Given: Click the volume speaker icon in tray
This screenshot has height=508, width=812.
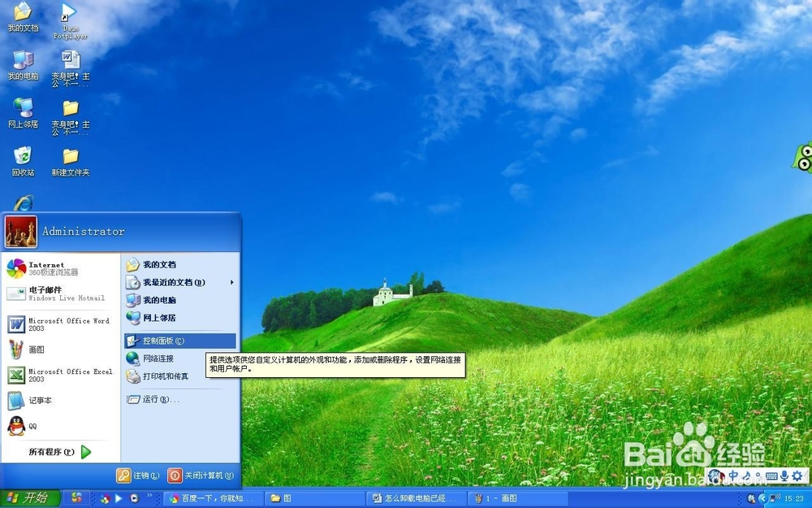Looking at the screenshot, I should tap(775, 499).
